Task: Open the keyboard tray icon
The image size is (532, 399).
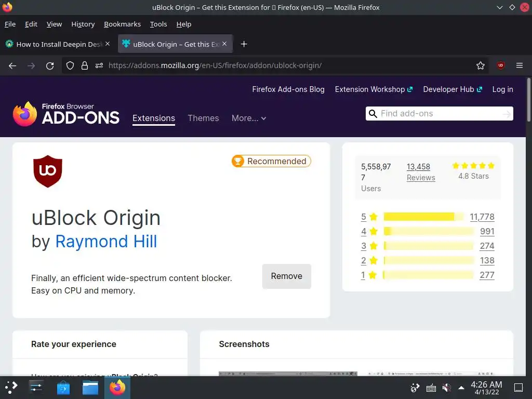Action: [x=431, y=388]
